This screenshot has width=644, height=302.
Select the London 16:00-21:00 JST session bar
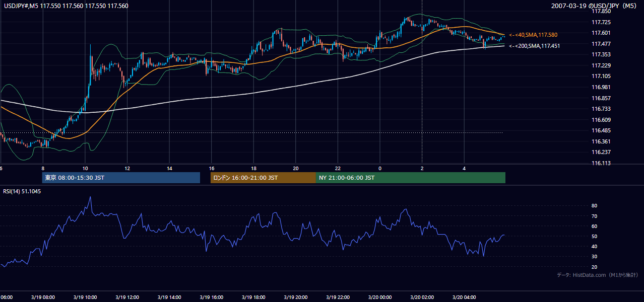pos(263,178)
